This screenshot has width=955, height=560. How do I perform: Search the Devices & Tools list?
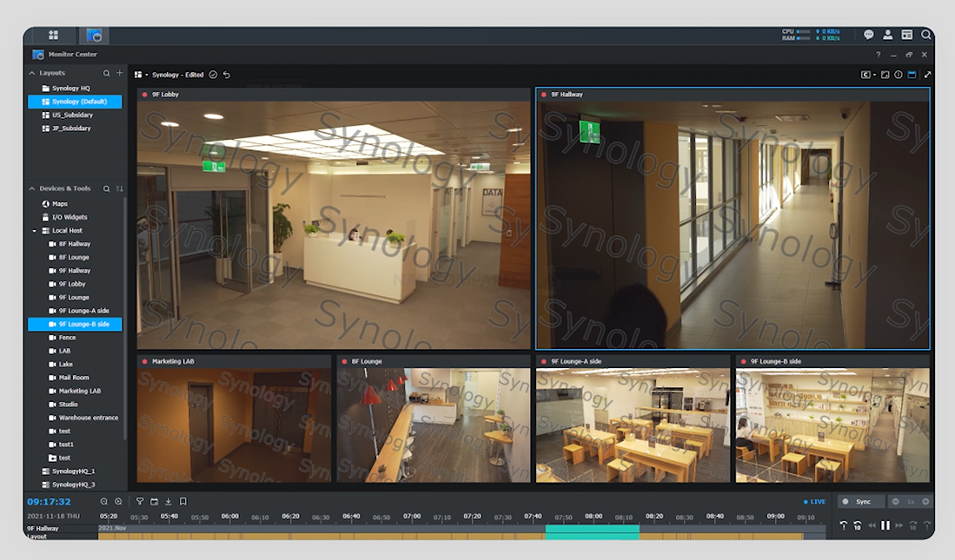(x=107, y=188)
